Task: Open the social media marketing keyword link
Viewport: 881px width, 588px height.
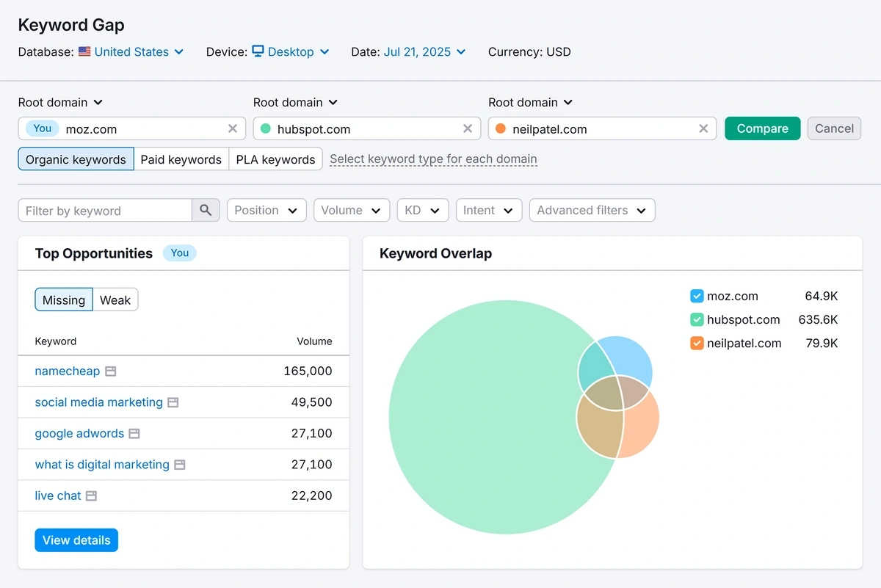Action: coord(99,402)
